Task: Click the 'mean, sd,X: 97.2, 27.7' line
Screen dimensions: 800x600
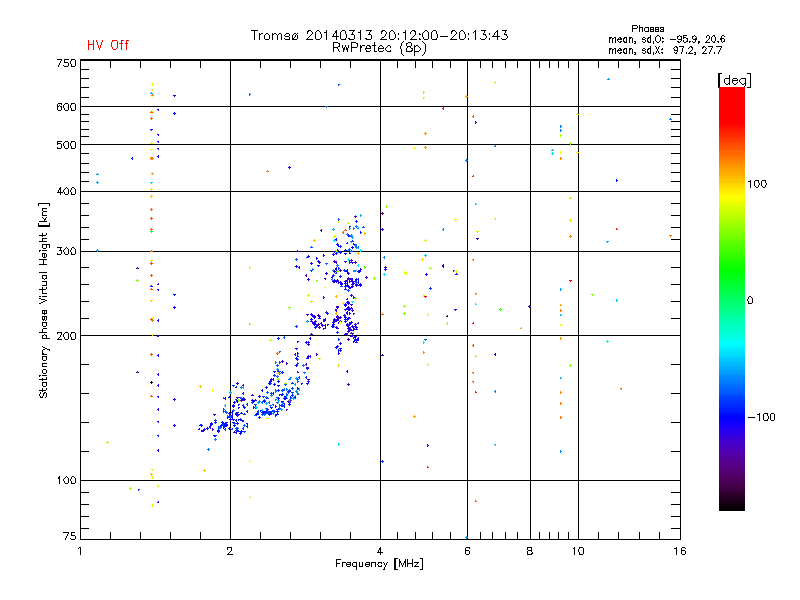Action: coord(665,50)
